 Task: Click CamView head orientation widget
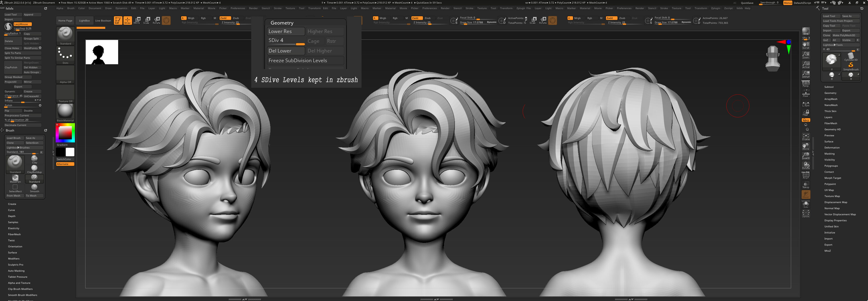(773, 58)
